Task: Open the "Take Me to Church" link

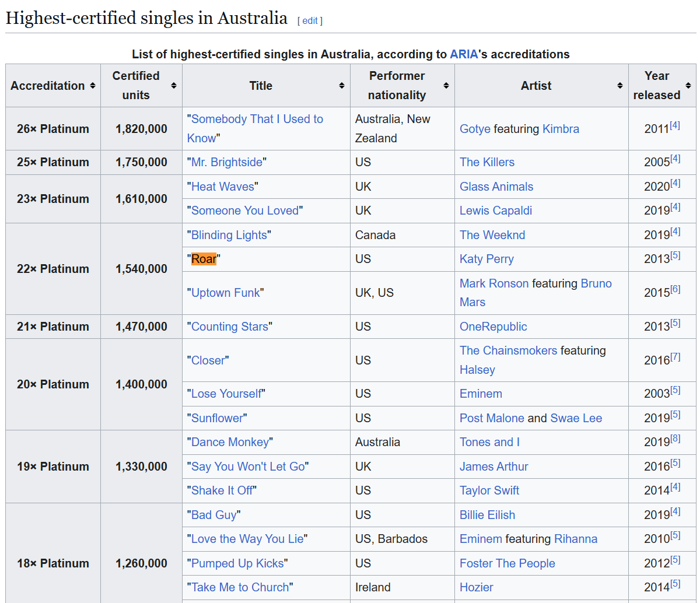Action: 240,587
